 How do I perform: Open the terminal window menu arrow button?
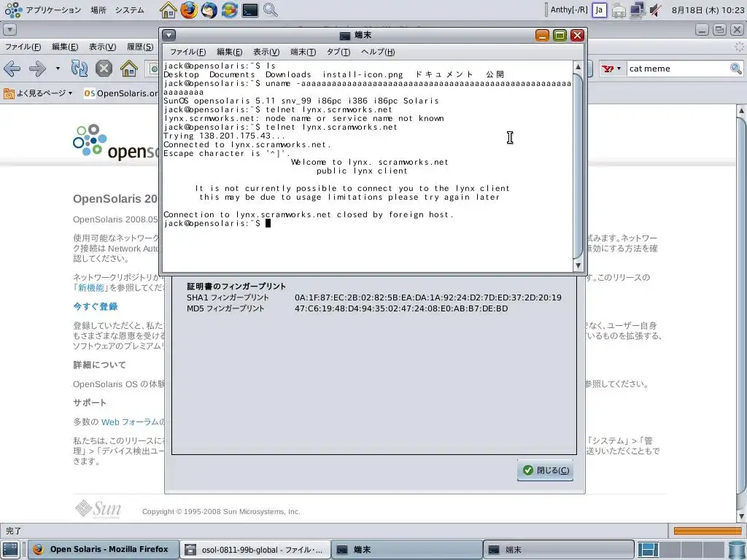[x=169, y=35]
